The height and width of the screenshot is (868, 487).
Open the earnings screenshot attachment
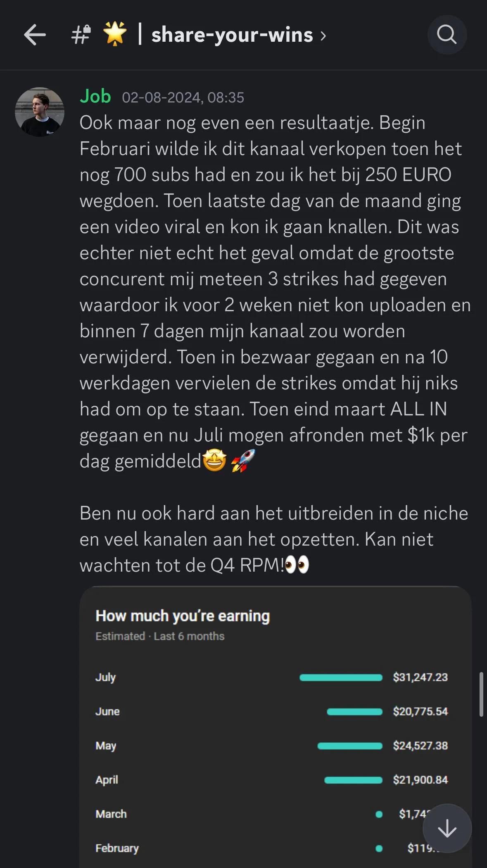276,727
